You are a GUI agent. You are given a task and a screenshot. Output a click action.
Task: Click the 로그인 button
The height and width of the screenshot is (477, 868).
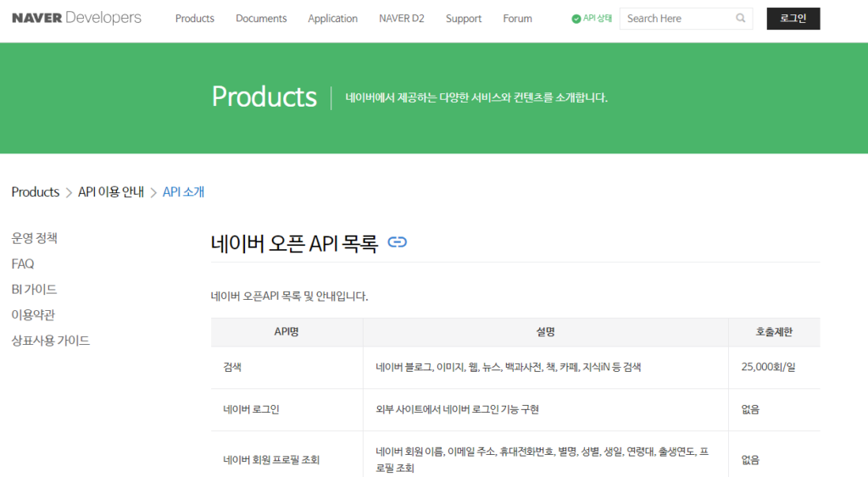point(793,19)
